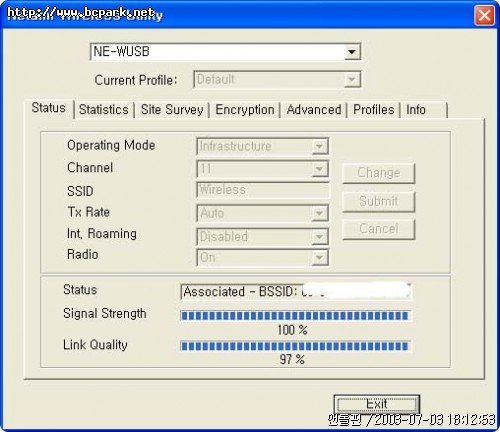Click the Radio label
500x432 pixels.
click(x=83, y=254)
